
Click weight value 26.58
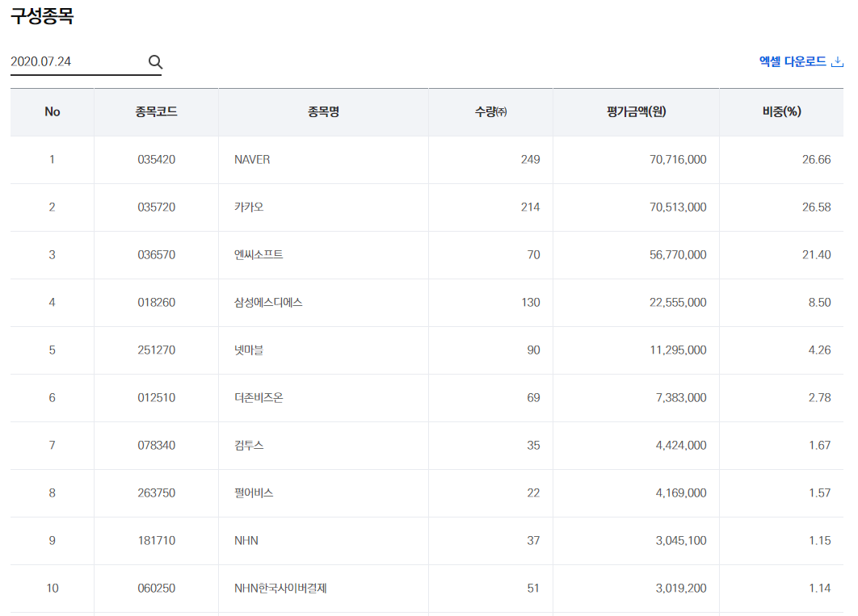[x=817, y=207]
